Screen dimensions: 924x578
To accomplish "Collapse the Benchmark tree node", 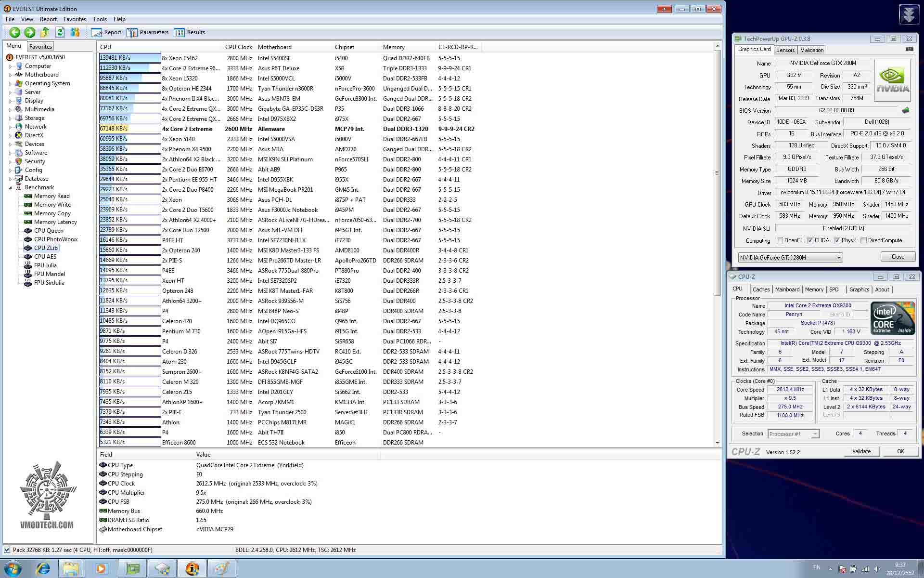I will pyautogui.click(x=10, y=188).
